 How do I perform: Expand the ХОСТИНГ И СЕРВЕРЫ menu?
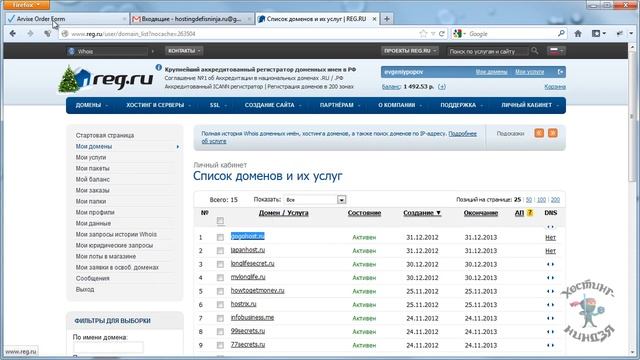point(158,105)
